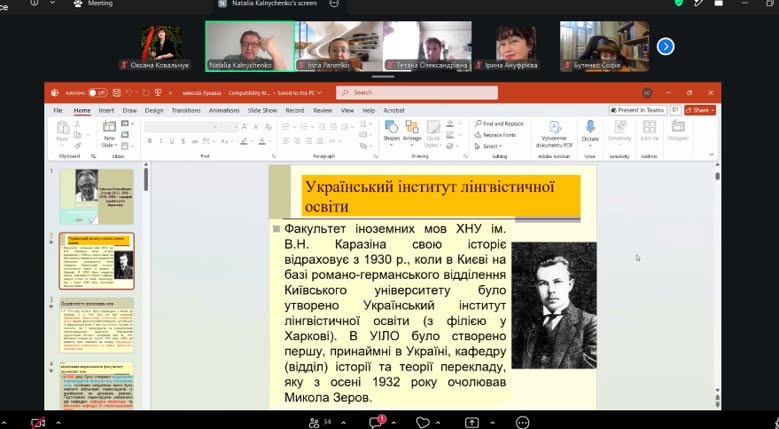
Task: Select slide 3 thumbnail
Action: (x=97, y=325)
